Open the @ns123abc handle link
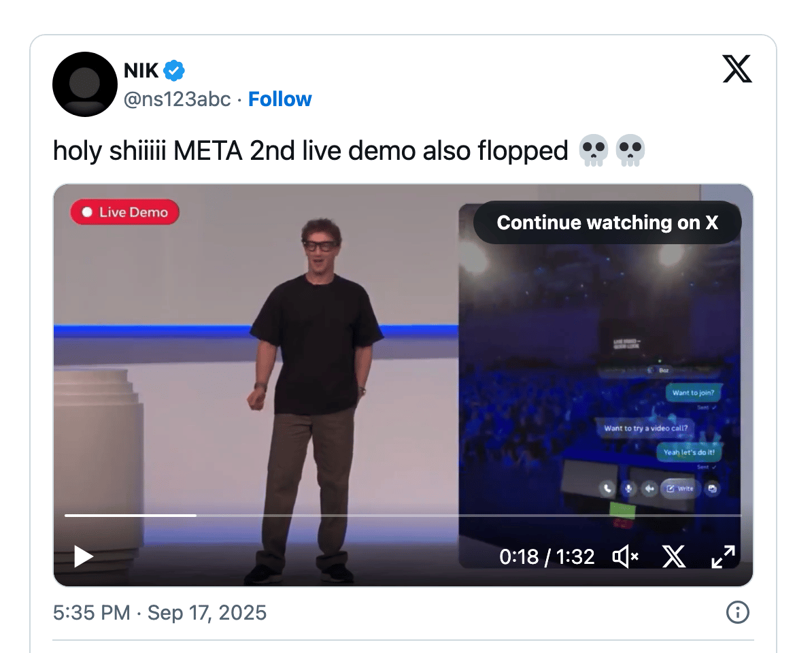The height and width of the screenshot is (653, 812). (x=177, y=99)
